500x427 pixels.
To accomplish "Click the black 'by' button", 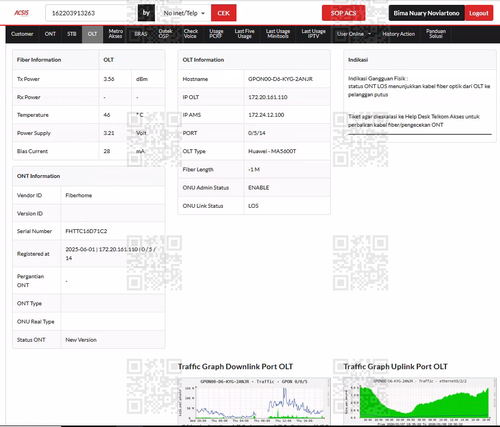I will (x=146, y=13).
